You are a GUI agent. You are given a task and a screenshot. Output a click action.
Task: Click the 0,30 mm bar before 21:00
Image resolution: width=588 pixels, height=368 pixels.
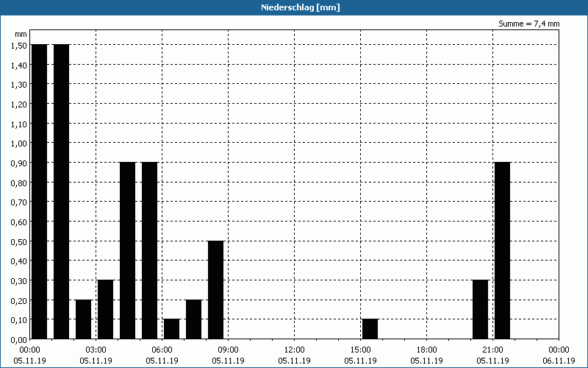[x=481, y=309]
